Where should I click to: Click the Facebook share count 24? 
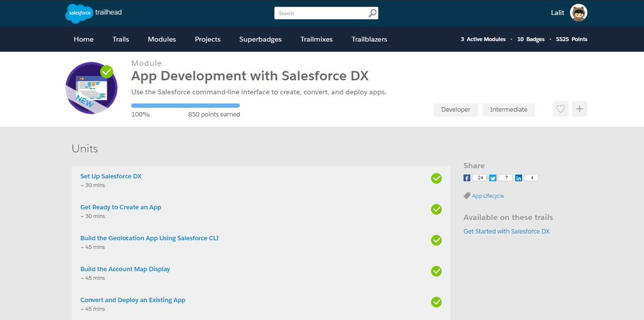tap(480, 178)
